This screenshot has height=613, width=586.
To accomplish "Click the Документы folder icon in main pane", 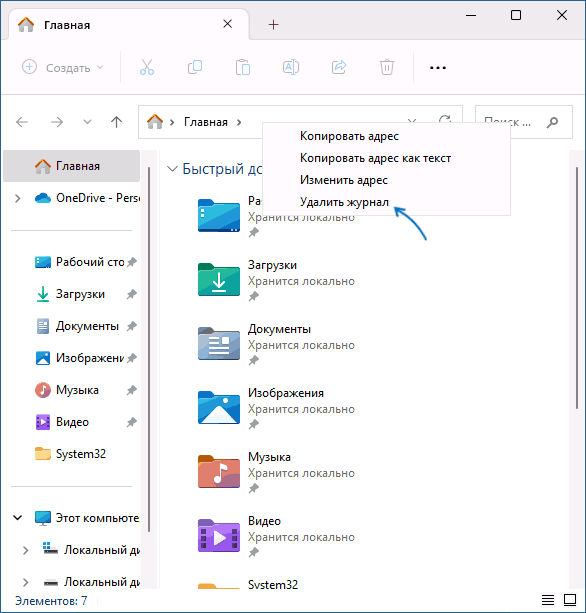I will [x=219, y=344].
